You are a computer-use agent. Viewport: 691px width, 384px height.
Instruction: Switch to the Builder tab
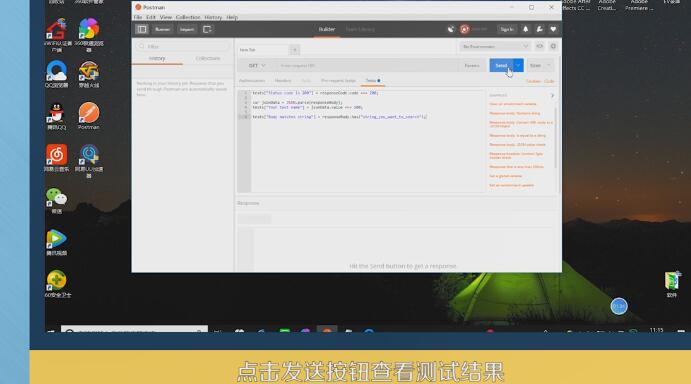[x=327, y=29]
